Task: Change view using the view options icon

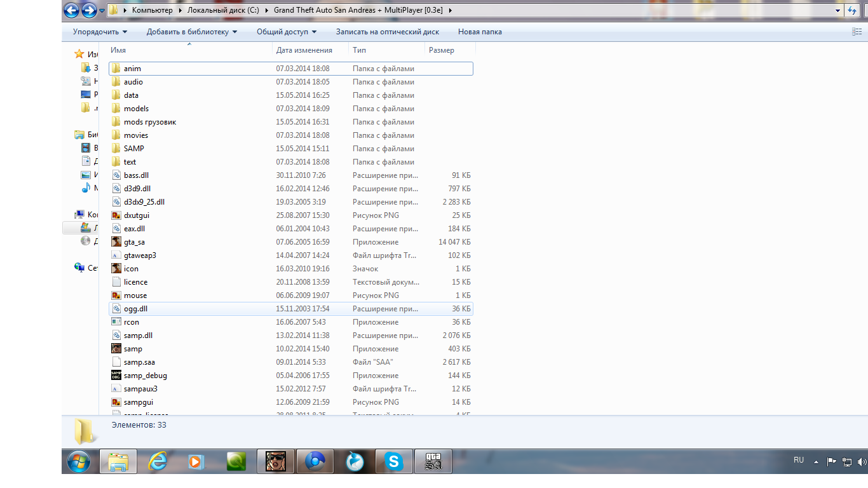Action: coord(857,32)
